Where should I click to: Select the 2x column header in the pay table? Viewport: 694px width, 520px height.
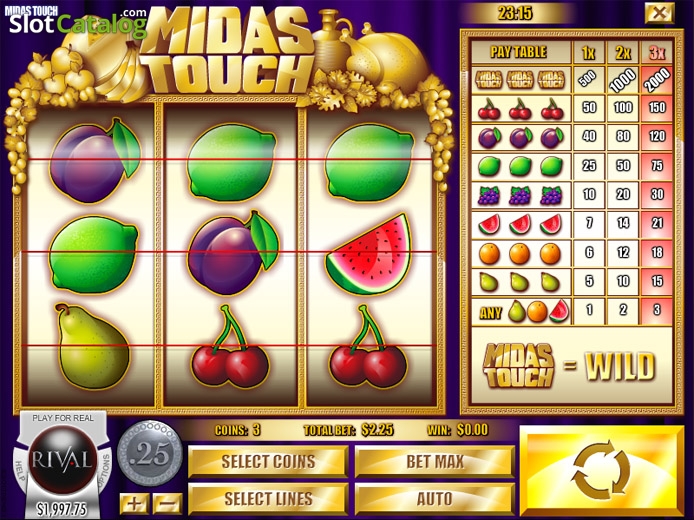[623, 53]
